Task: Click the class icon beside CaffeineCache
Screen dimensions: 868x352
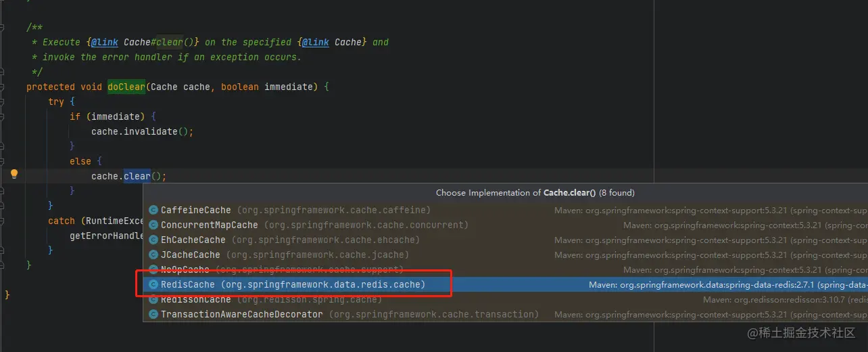Action: [153, 211]
